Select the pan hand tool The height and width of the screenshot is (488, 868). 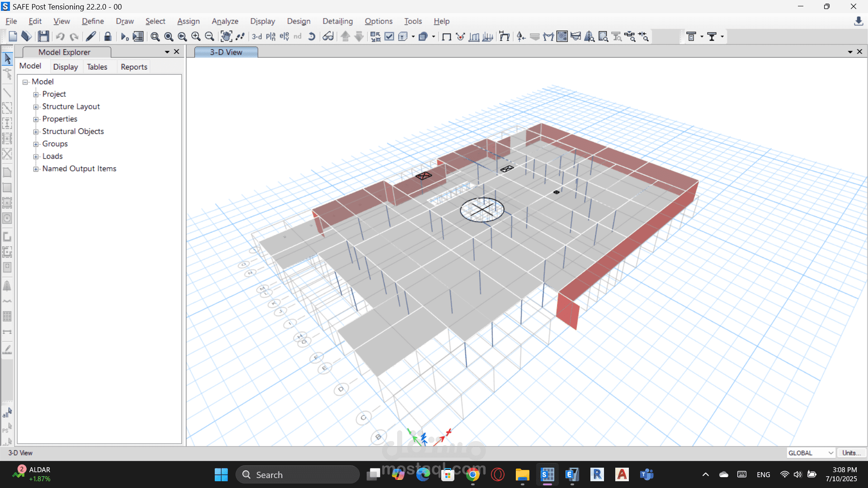pos(226,37)
